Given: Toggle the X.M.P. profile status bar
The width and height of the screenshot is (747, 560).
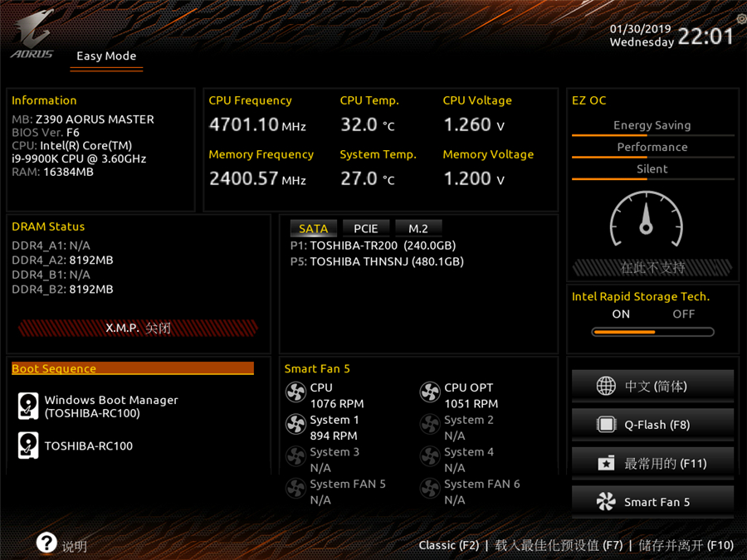Looking at the screenshot, I should click(x=138, y=328).
